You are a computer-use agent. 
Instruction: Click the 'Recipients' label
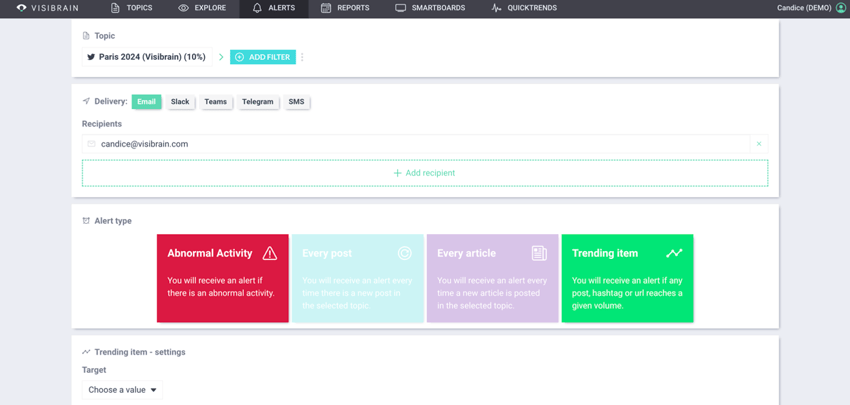coord(102,124)
